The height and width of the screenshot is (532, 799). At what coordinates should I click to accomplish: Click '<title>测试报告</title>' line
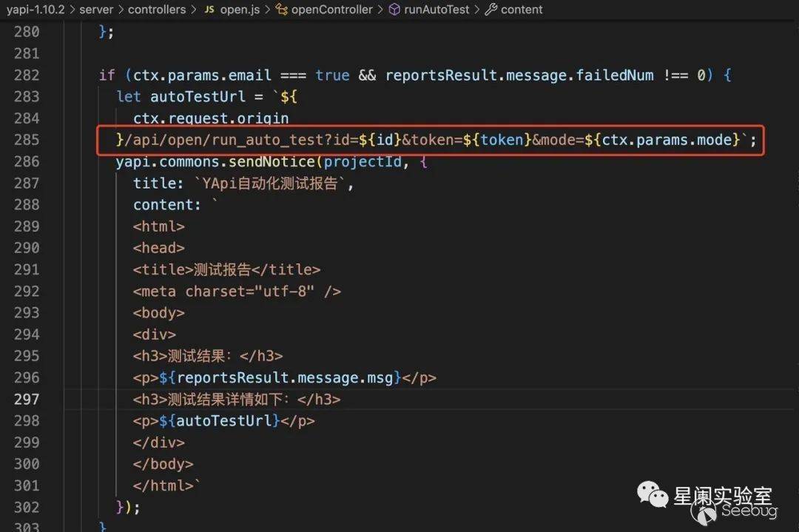pos(227,269)
